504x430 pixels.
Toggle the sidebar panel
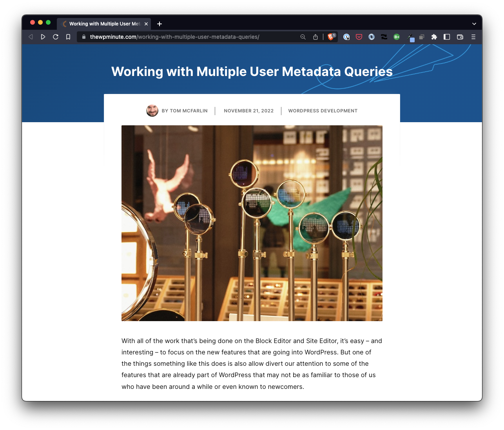click(x=447, y=37)
